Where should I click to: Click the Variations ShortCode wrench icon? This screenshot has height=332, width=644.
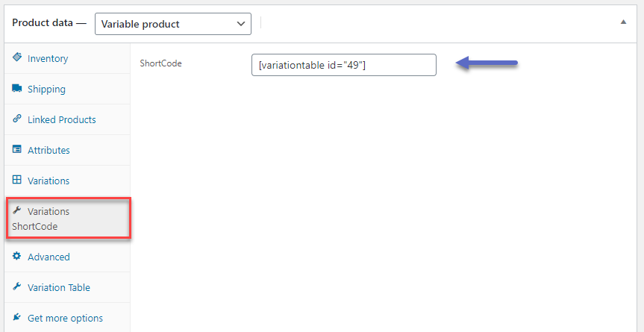pos(17,210)
